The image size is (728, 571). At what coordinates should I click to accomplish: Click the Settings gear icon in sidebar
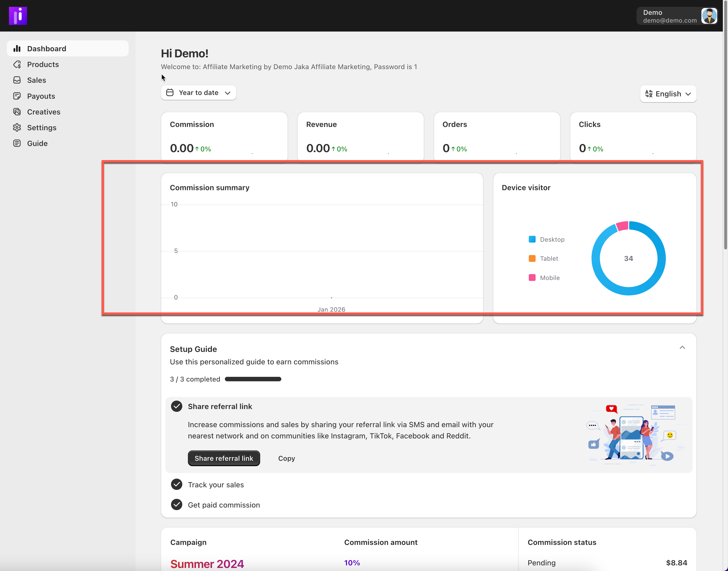[17, 127]
